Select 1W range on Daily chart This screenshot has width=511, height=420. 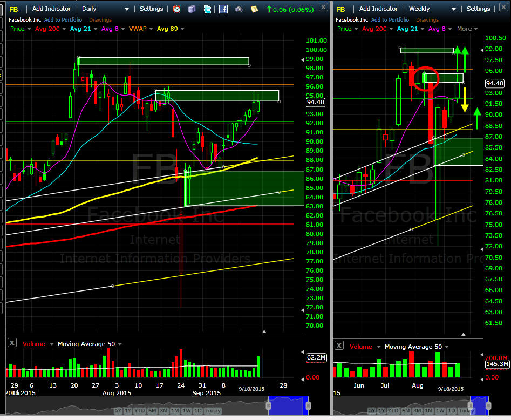(x=186, y=410)
